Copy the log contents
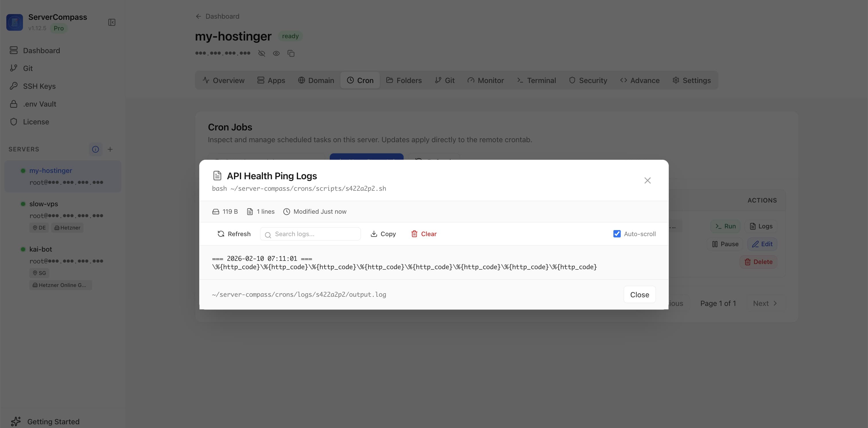 (x=383, y=234)
